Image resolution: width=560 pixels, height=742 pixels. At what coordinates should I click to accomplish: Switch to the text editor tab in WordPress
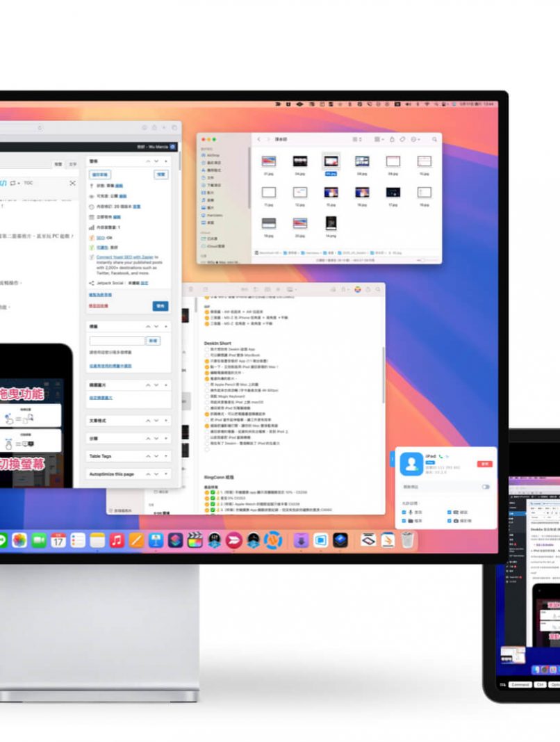(73, 165)
